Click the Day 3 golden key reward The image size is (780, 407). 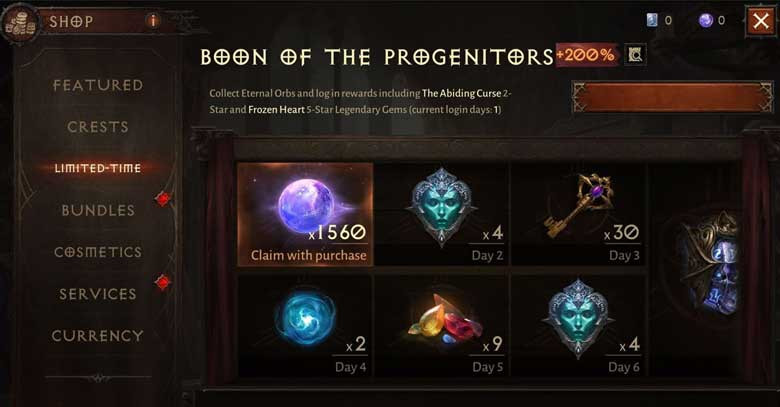coord(579,205)
